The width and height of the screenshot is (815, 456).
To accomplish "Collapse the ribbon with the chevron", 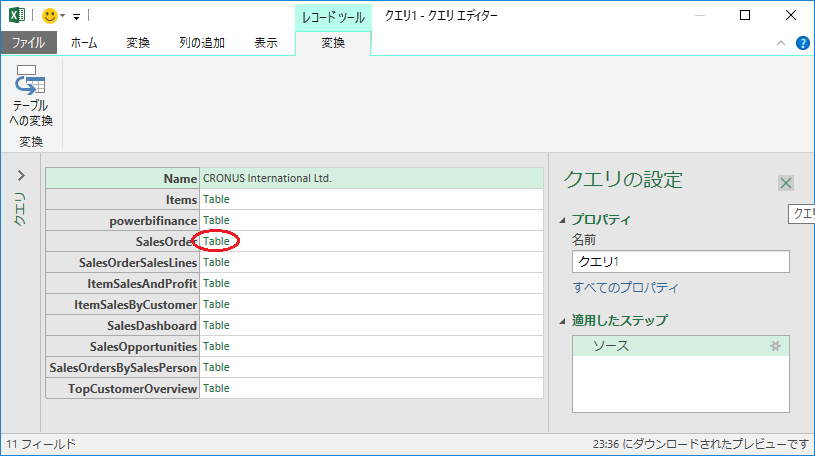I will pyautogui.click(x=781, y=43).
